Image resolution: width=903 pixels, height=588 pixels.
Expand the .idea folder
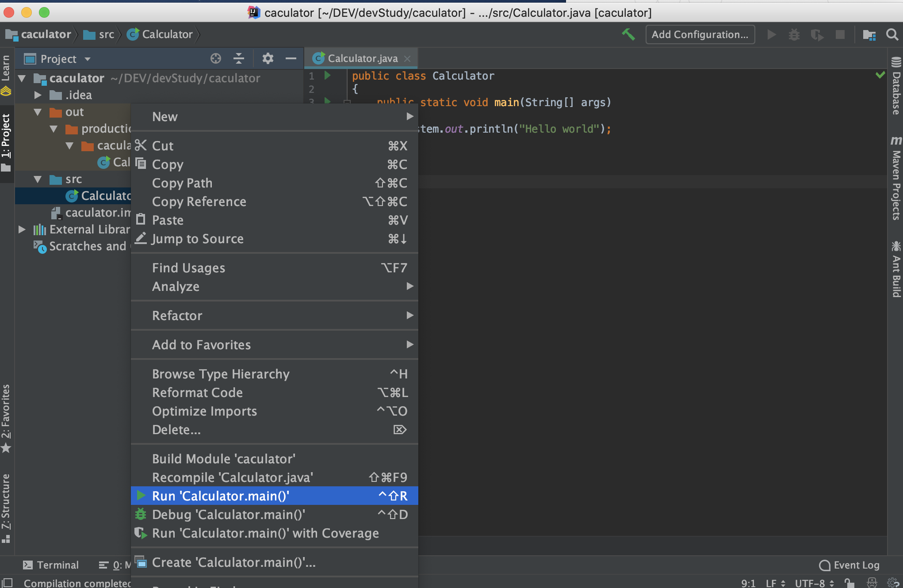38,95
